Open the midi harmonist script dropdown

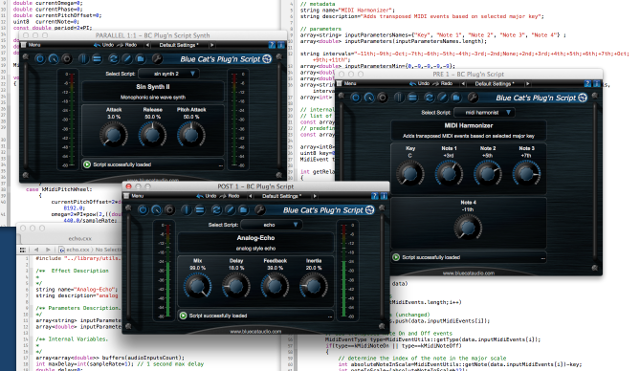pyautogui.click(x=484, y=112)
